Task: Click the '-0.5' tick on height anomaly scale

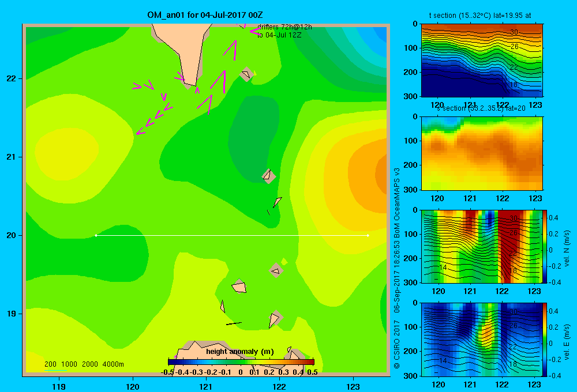Action: [168, 372]
